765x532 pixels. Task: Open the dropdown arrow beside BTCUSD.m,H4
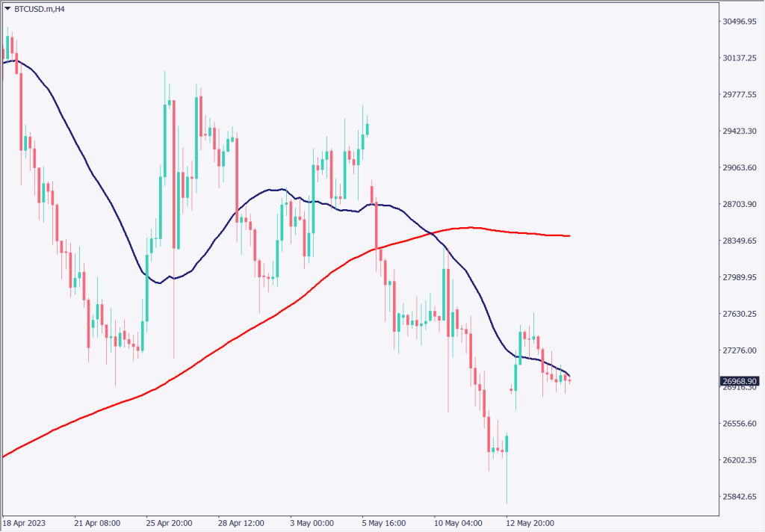(7, 10)
